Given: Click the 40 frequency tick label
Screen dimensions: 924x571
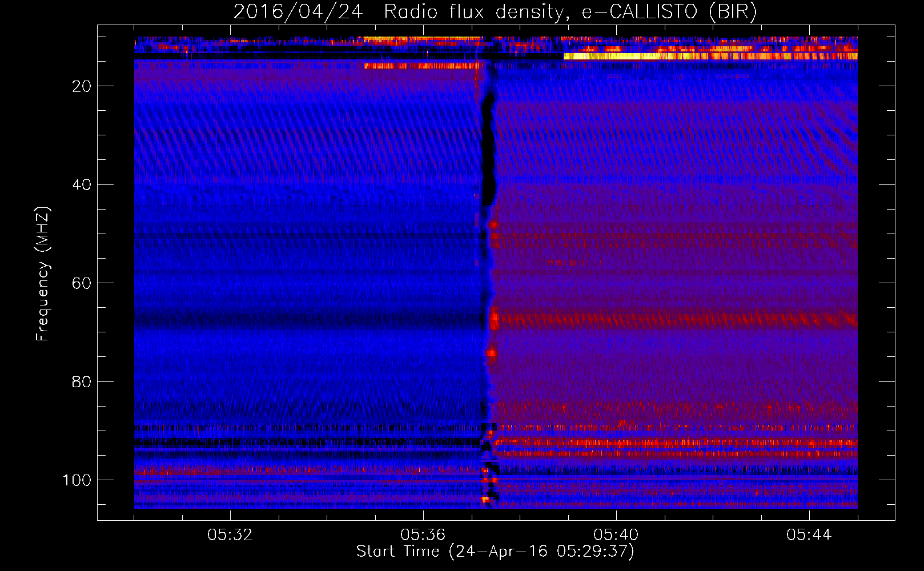Looking at the screenshot, I should [82, 185].
